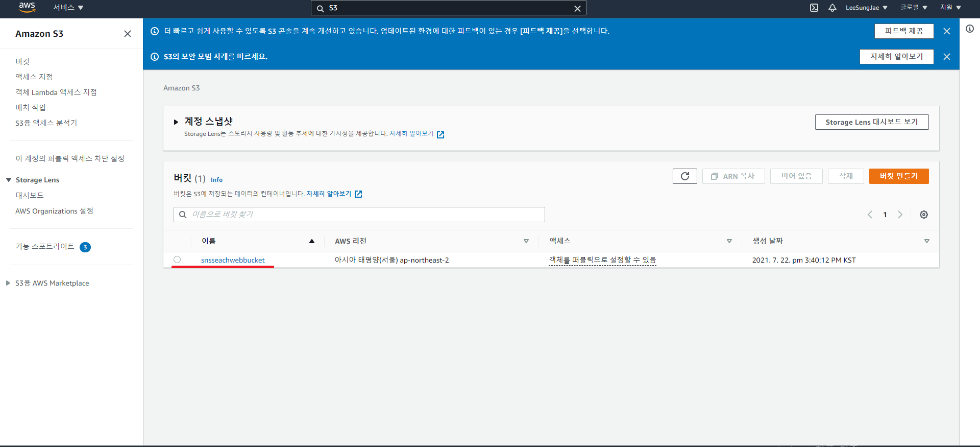This screenshot has height=447, width=980.
Task: Click the 자세히 알아보기 banner button
Action: click(x=897, y=57)
